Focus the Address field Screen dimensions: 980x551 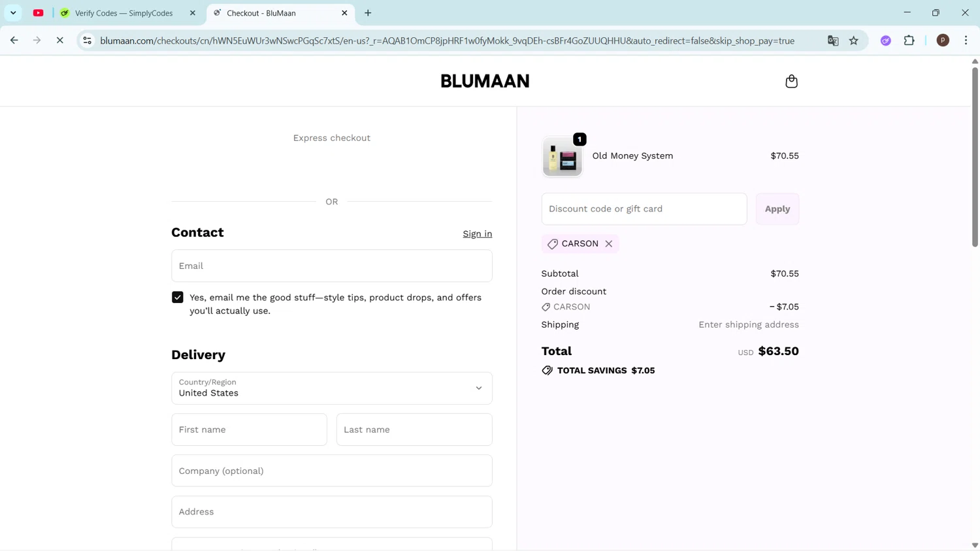pyautogui.click(x=331, y=512)
